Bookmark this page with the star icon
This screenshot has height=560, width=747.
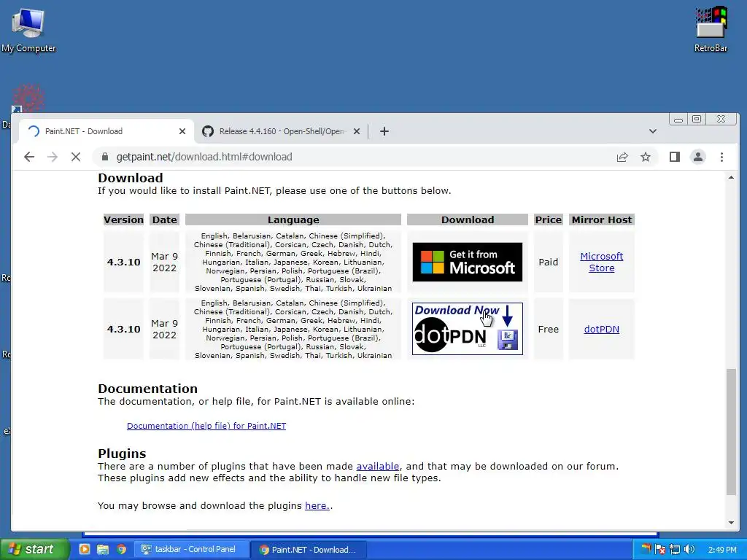click(646, 157)
